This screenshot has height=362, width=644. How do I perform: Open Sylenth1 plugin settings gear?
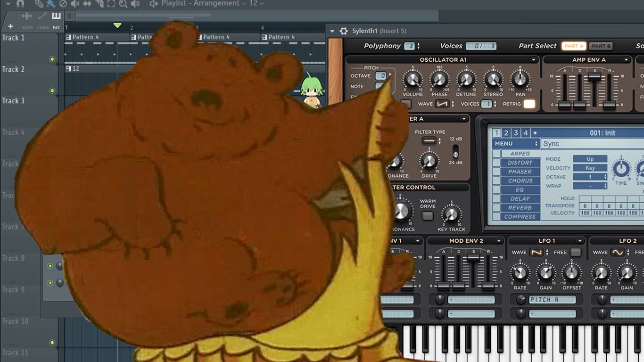(344, 31)
